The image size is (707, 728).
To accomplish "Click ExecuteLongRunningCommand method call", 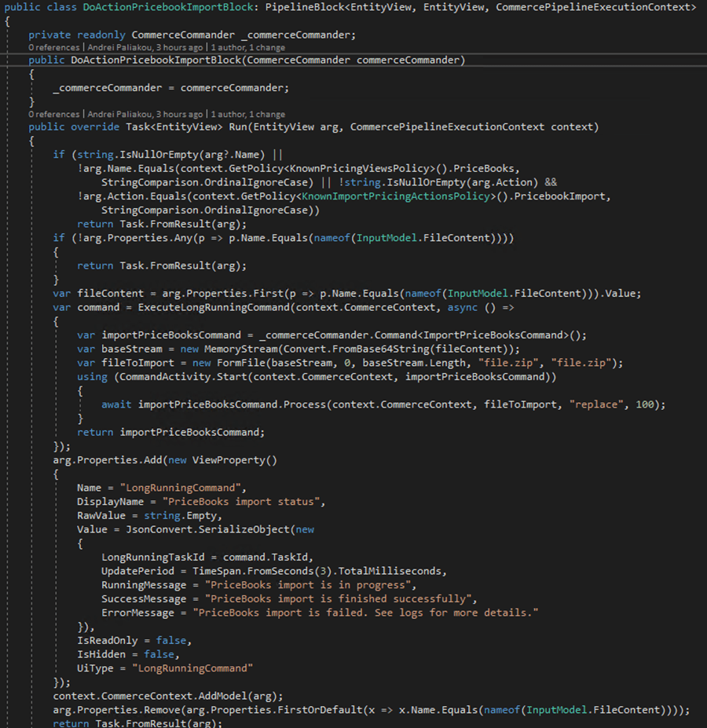I will point(214,307).
